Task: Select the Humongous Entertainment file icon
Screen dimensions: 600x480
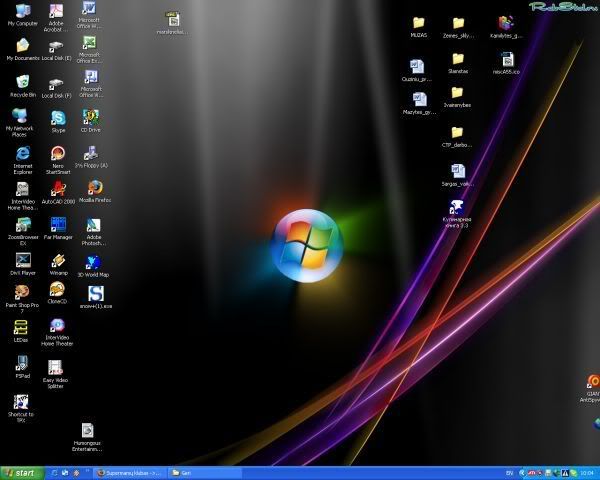Action: tap(87, 437)
